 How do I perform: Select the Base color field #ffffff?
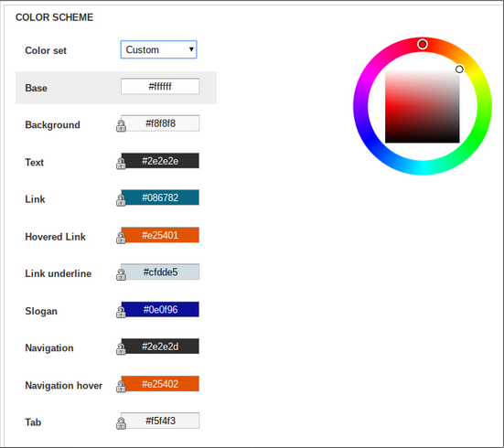tap(160, 86)
